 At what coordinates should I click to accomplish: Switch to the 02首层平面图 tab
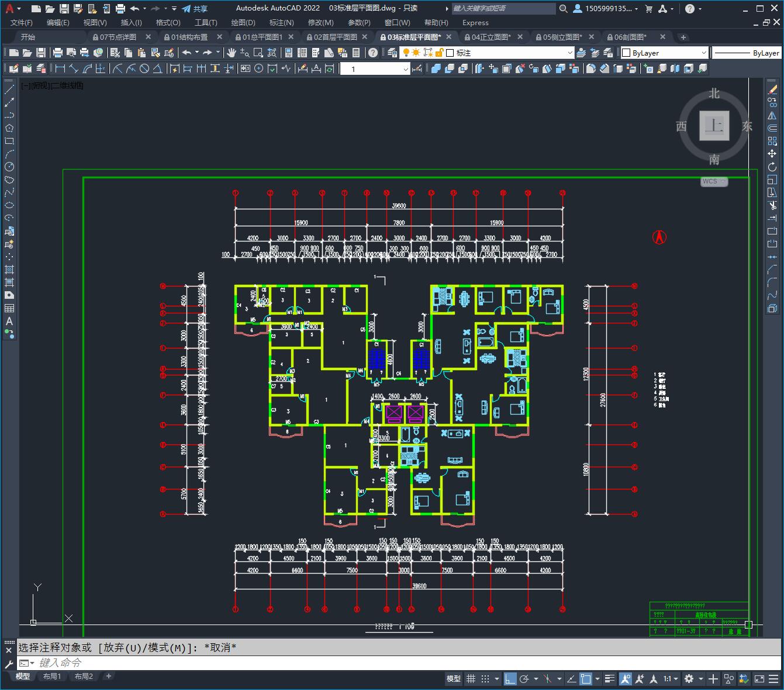pyautogui.click(x=336, y=37)
